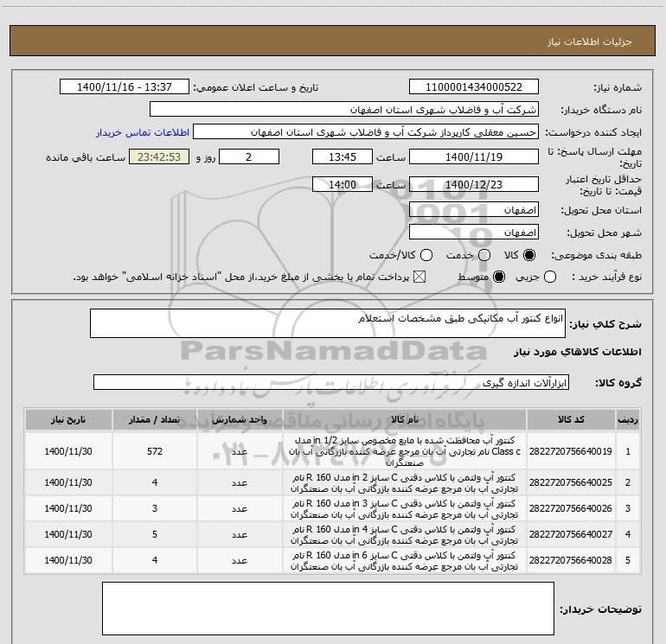
Task: Click the response deadline time 13:45
Action: tap(343, 157)
